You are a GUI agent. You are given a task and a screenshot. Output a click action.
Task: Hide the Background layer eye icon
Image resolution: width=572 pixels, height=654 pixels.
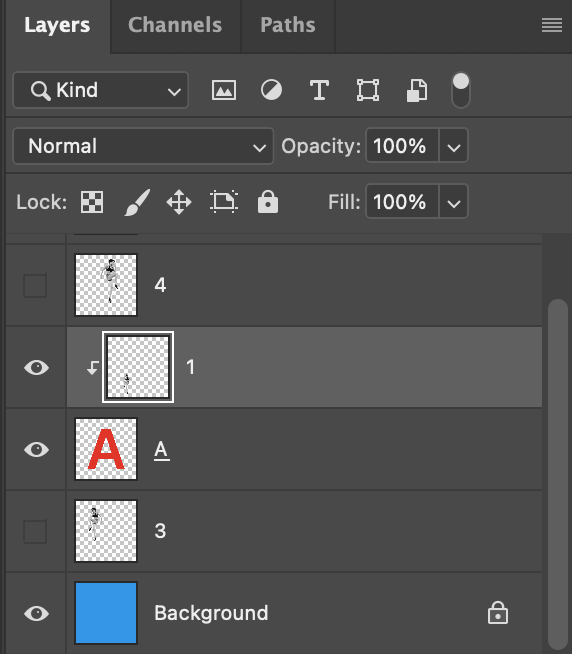[x=36, y=614]
